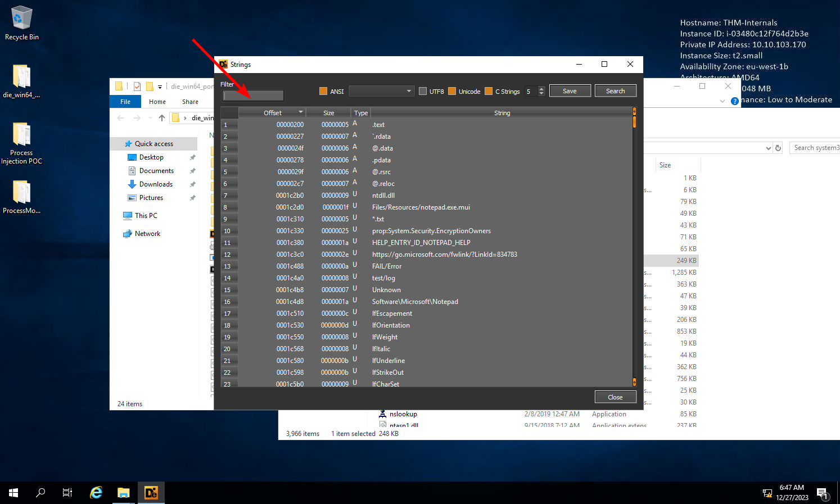Select the ntdll.dll string row
The width and height of the screenshot is (840, 504).
(x=427, y=196)
